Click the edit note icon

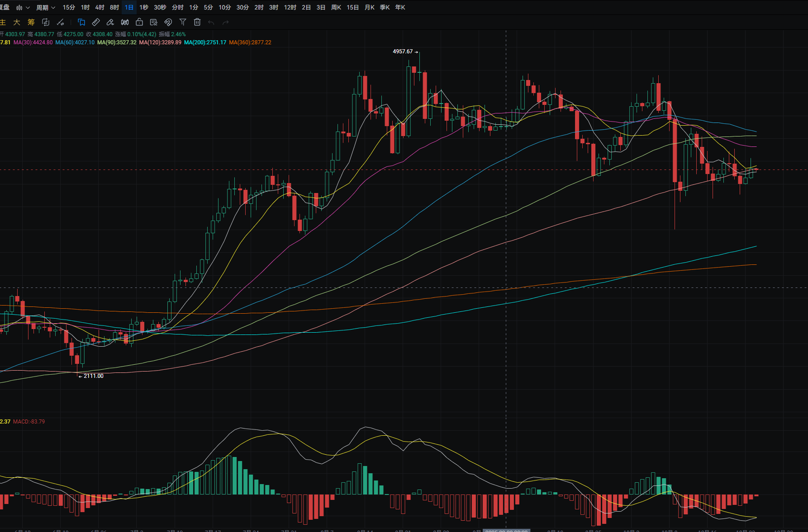pos(154,22)
